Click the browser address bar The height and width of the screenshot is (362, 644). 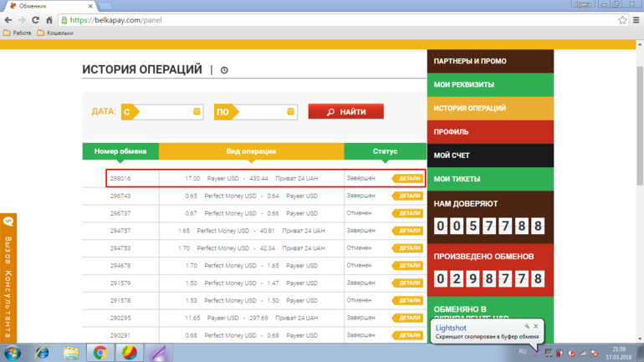[x=335, y=20]
